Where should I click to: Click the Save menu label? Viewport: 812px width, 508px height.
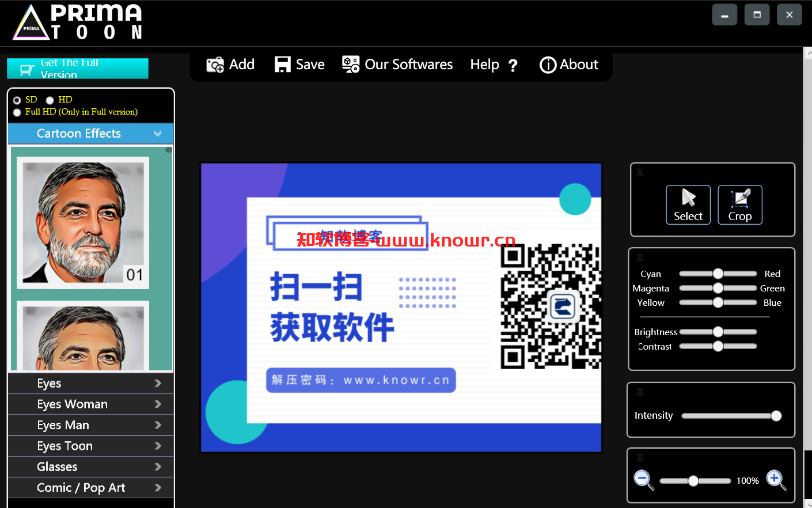310,65
